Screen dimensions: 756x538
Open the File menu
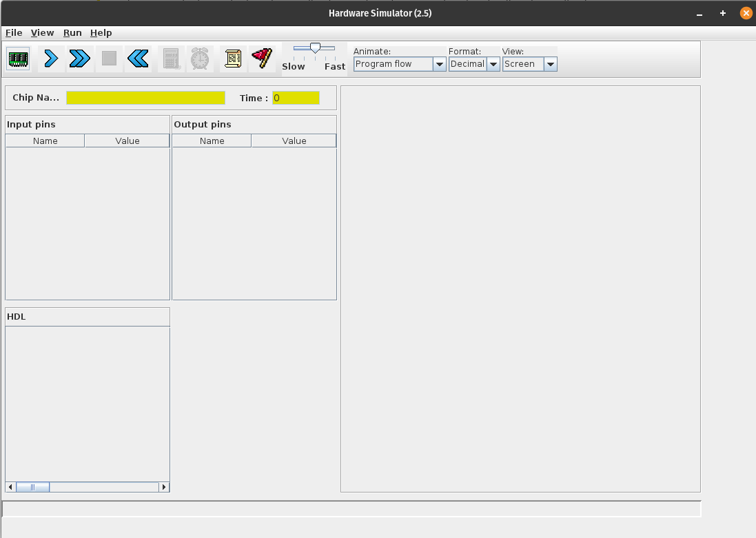tap(14, 33)
